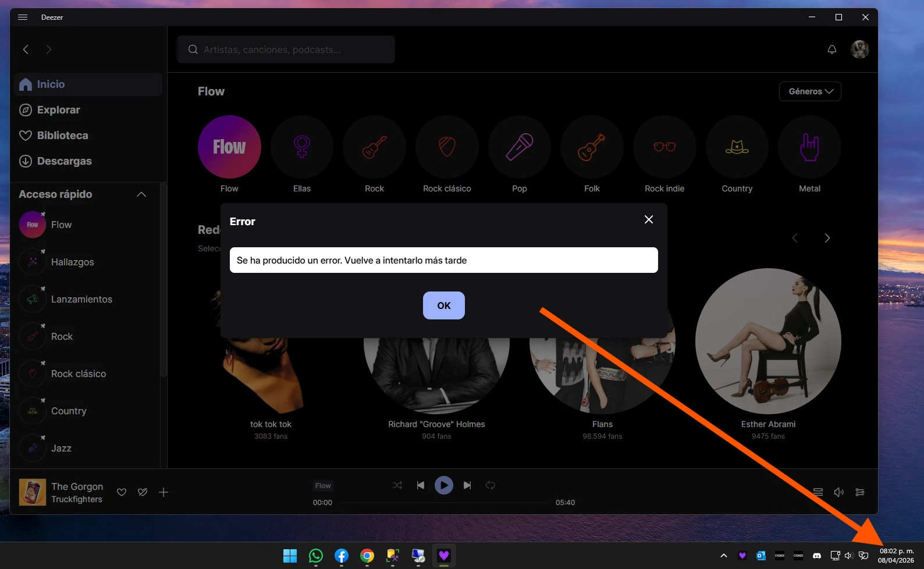Open WhatsApp from the taskbar
This screenshot has width=924, height=569.
click(315, 556)
